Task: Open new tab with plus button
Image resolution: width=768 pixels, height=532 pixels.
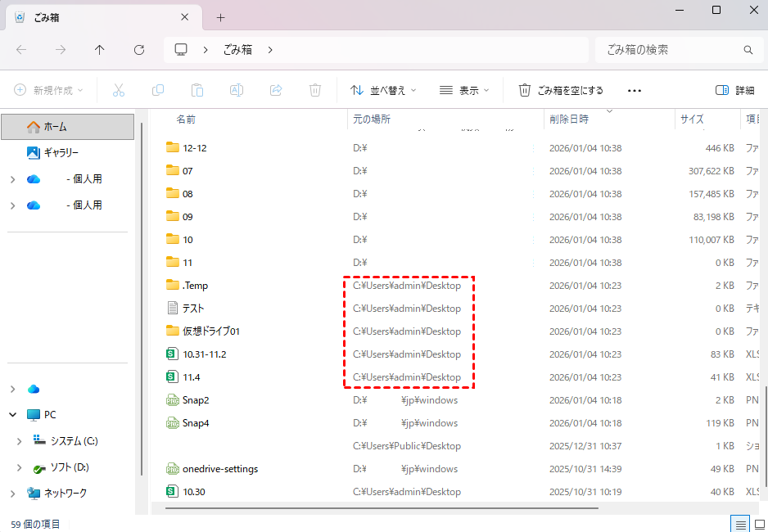Action: [220, 17]
